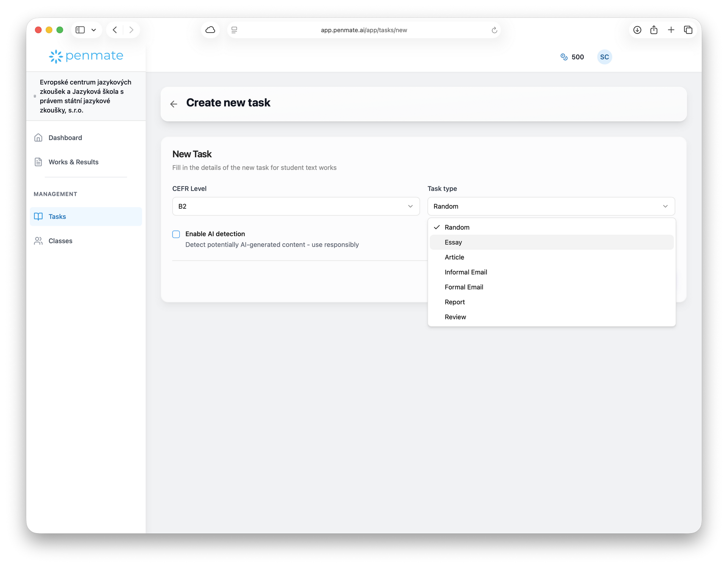The image size is (728, 568).
Task: Show browser downloads icon
Action: (637, 30)
